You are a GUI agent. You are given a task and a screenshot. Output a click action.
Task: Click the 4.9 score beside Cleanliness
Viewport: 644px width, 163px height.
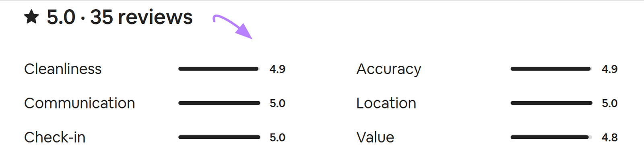277,69
